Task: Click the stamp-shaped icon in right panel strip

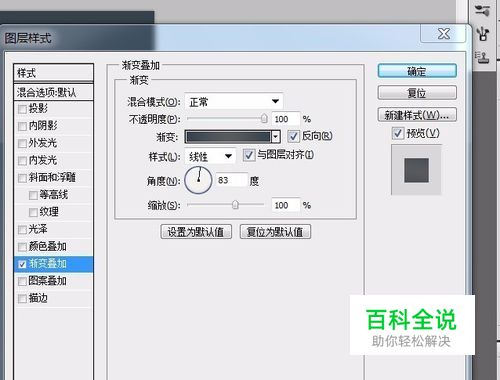Action: (x=482, y=57)
